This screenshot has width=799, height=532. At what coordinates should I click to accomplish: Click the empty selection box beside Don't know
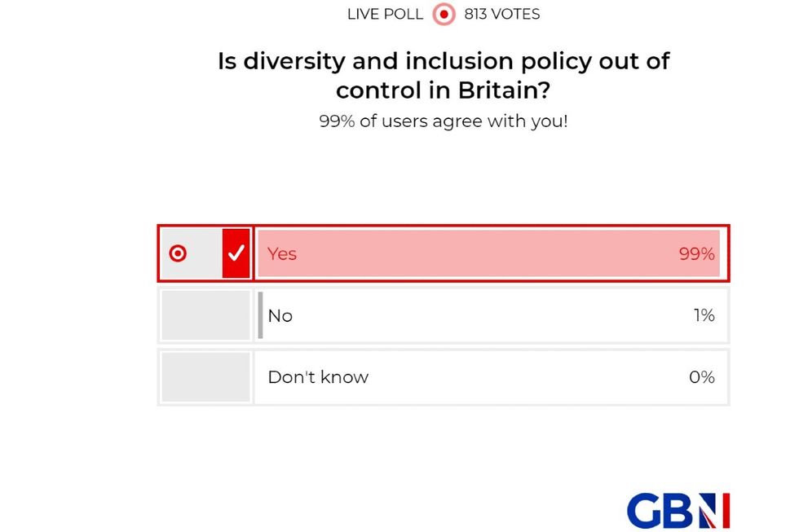205,376
